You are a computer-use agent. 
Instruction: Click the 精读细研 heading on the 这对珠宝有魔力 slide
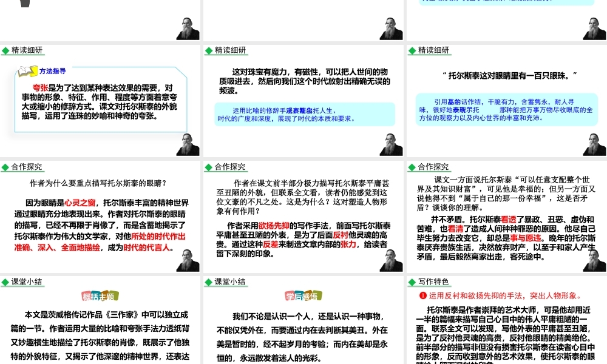pos(230,50)
